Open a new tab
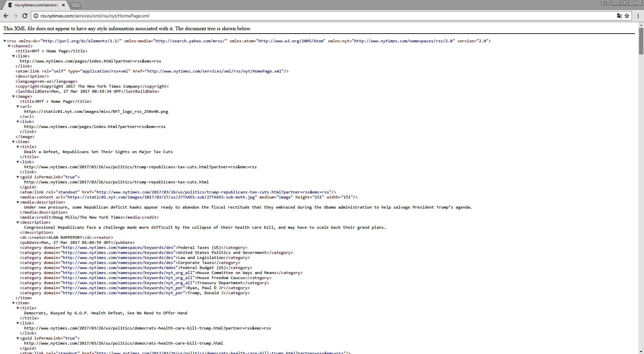The width and height of the screenshot is (644, 354). point(76,5)
